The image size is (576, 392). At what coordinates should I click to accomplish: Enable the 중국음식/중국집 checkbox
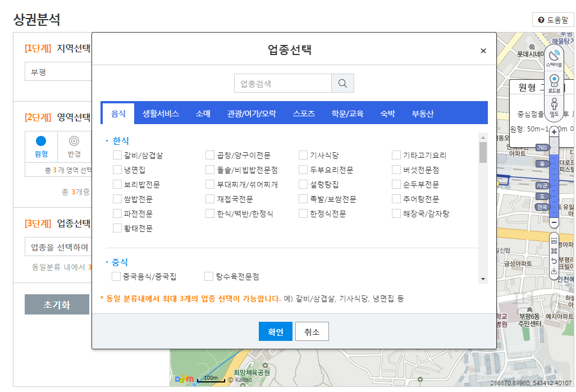(116, 276)
